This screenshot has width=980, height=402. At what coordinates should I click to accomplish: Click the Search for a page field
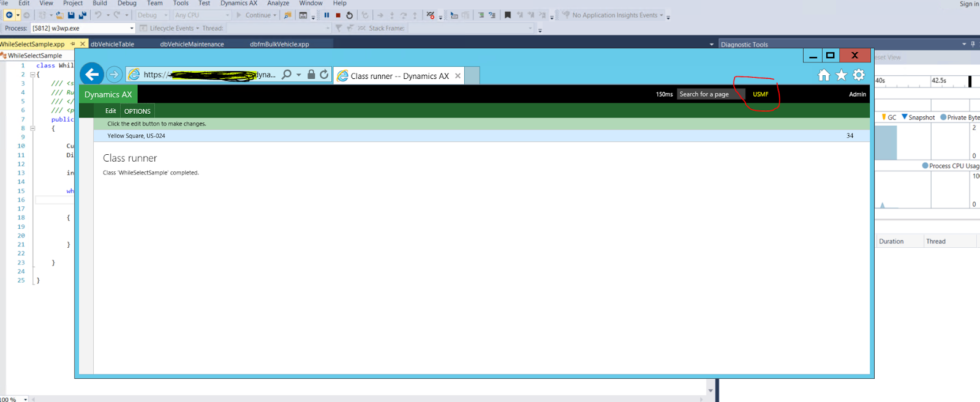711,94
